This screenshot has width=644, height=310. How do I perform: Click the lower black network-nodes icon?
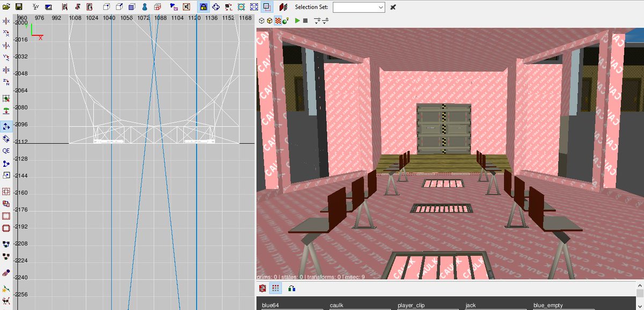(x=6, y=257)
